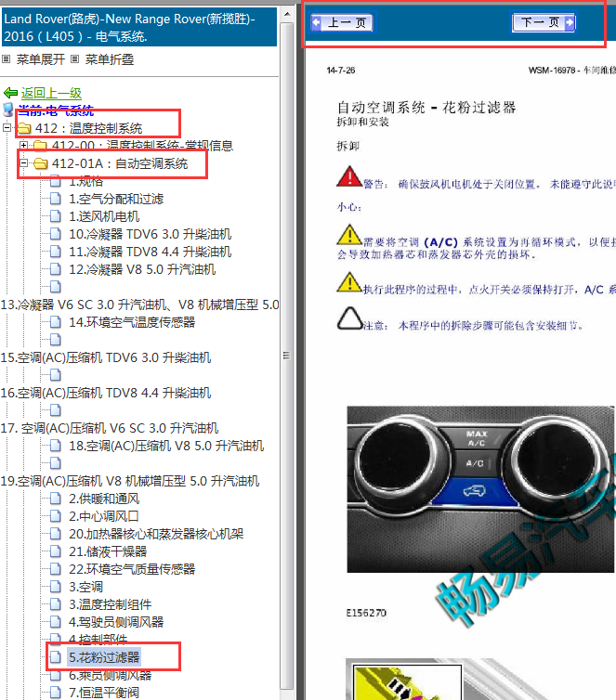Click 菜单展开 to expand all menus
This screenshot has width=616, height=700.
click(41, 59)
